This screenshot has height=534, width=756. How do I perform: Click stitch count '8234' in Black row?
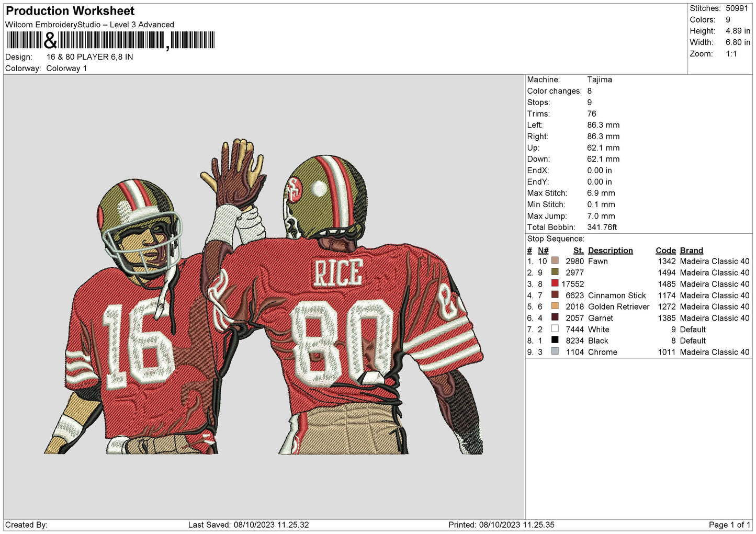tap(575, 341)
